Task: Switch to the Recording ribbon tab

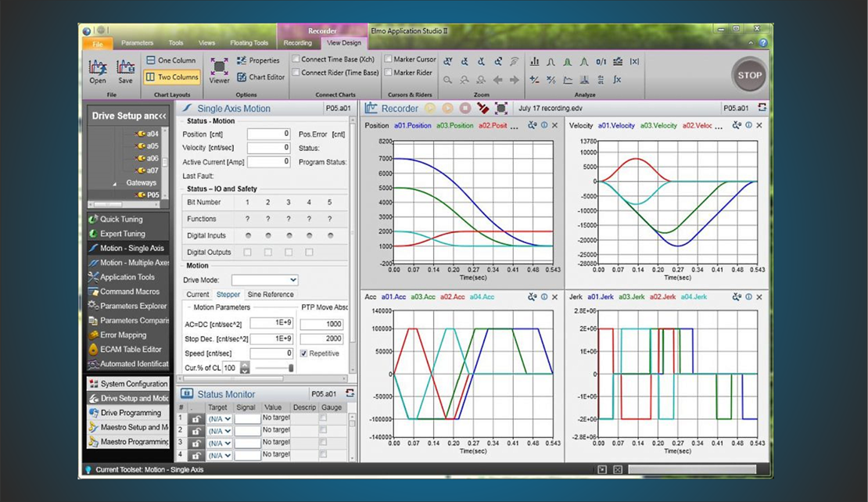Action: 297,43
